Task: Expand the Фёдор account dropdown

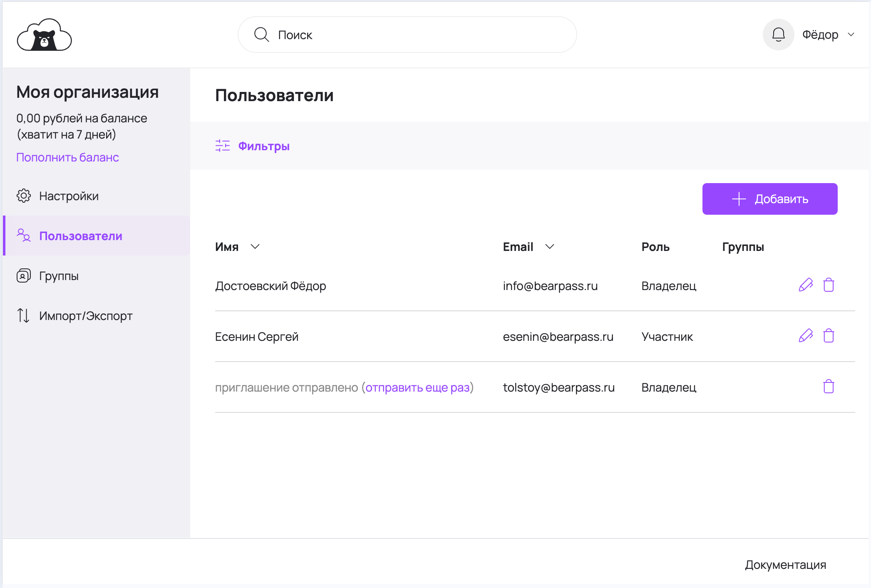Action: pos(851,35)
